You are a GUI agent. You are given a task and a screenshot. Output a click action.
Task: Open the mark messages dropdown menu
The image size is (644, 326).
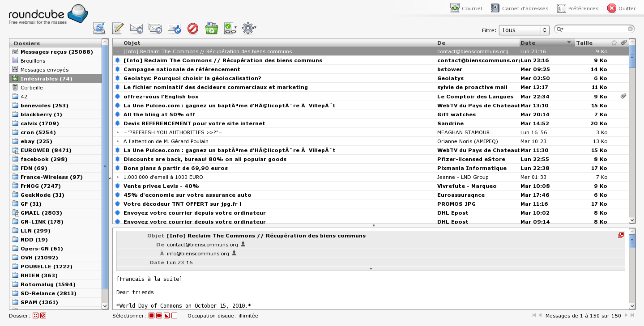[230, 29]
